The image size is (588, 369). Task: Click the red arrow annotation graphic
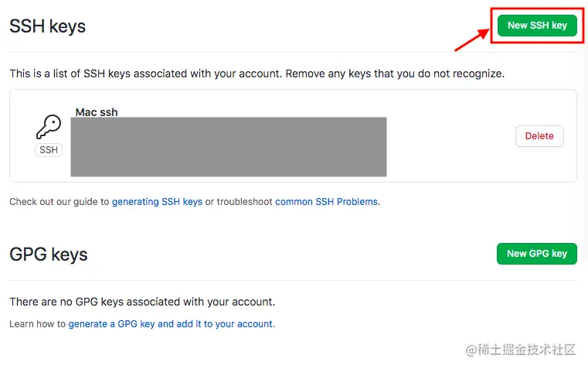coord(472,39)
